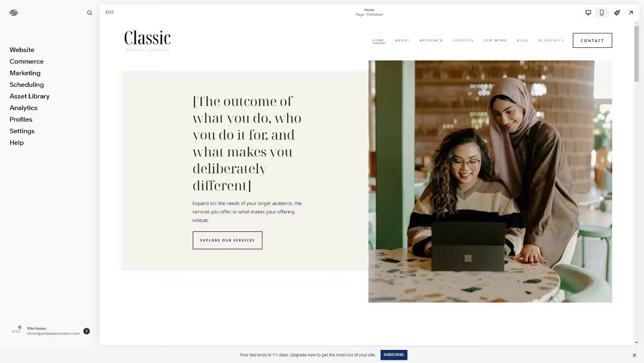Switch to mobile preview icon

(602, 13)
